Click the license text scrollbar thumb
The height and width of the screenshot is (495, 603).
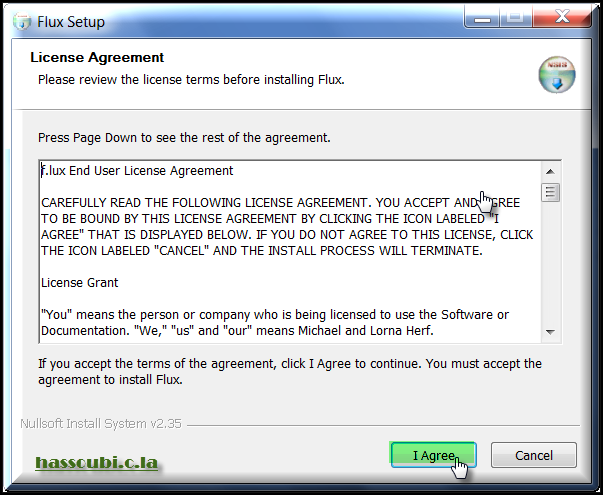point(550,192)
